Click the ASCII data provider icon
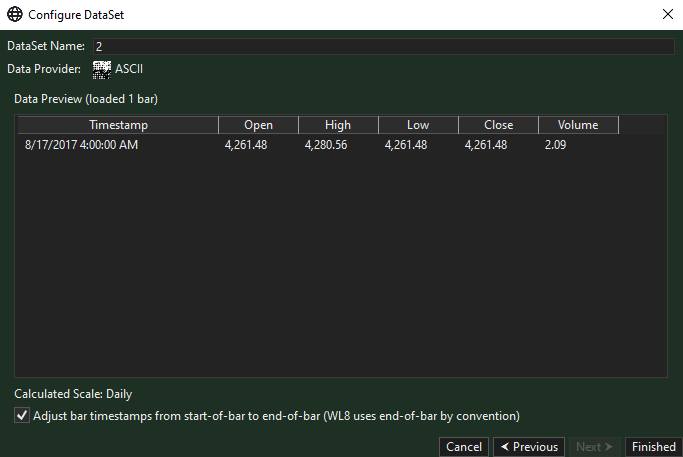Screen dimensions: 683x457 [x=101, y=70]
